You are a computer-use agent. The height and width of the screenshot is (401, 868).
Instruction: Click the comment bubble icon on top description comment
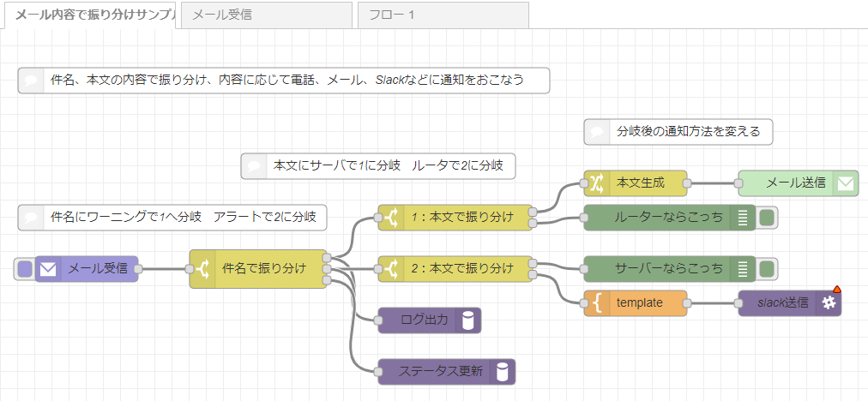[30, 81]
